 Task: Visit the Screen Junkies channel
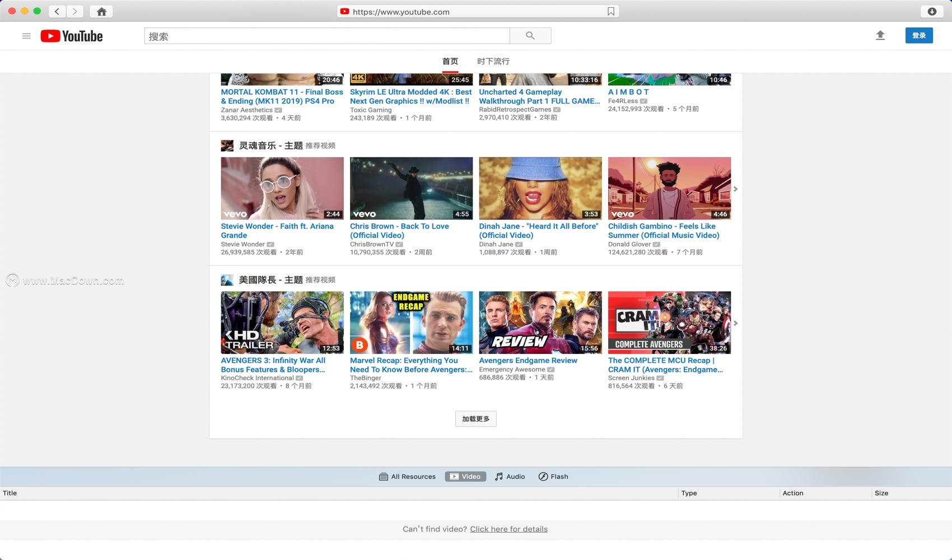pyautogui.click(x=631, y=378)
